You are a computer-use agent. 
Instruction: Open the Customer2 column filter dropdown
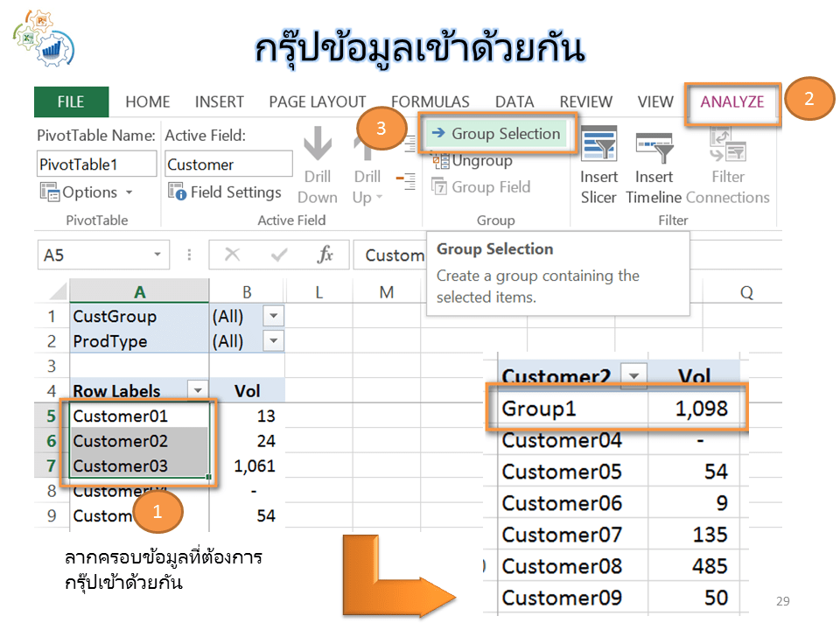pyautogui.click(x=635, y=375)
